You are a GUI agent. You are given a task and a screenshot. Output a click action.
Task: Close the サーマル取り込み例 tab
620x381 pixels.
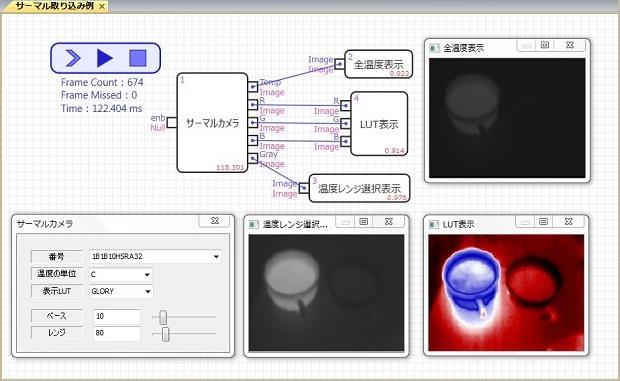(102, 6)
